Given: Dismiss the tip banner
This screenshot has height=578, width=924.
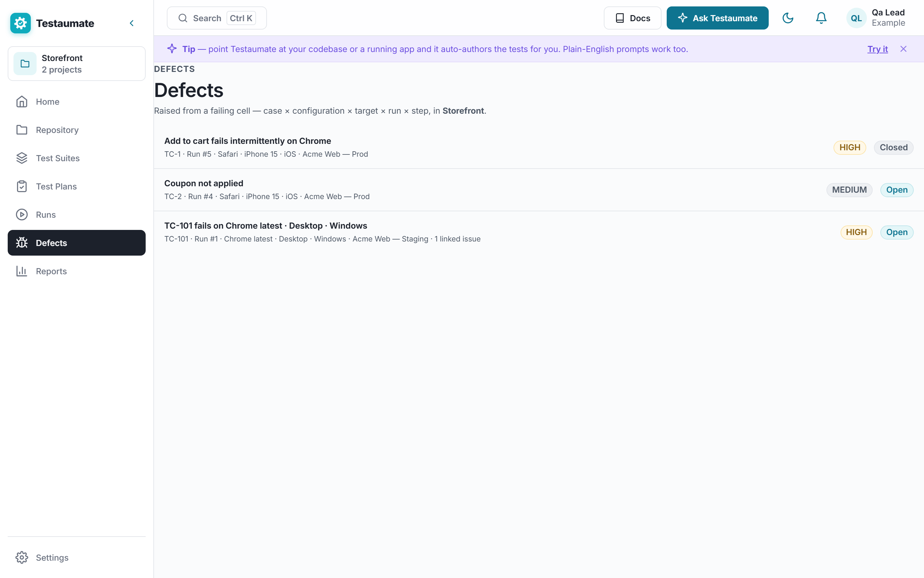Looking at the screenshot, I should click(903, 49).
